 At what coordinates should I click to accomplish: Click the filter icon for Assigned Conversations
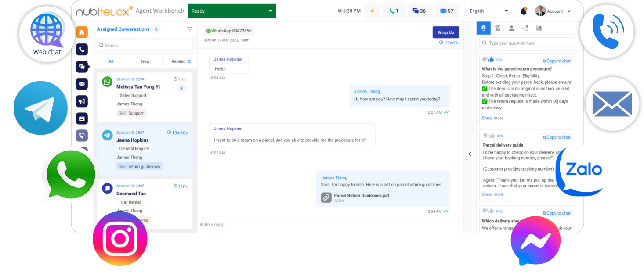190,29
